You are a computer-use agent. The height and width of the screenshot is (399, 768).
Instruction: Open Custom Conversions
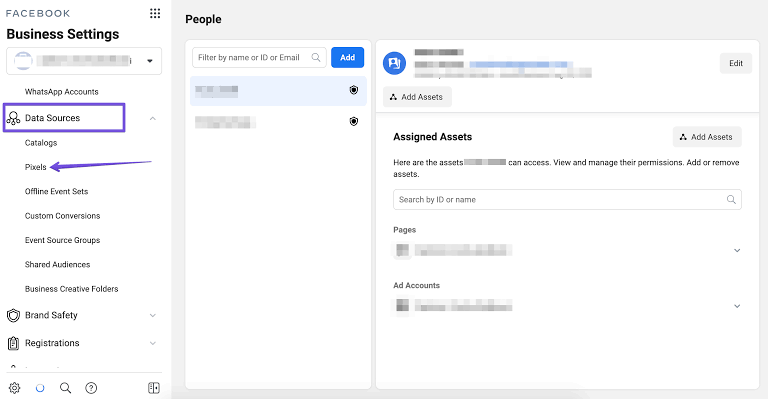63,216
